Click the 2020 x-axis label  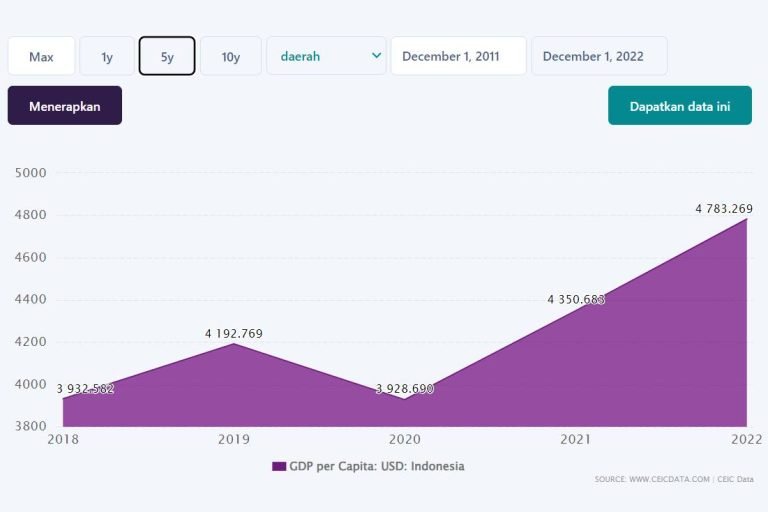click(x=405, y=439)
